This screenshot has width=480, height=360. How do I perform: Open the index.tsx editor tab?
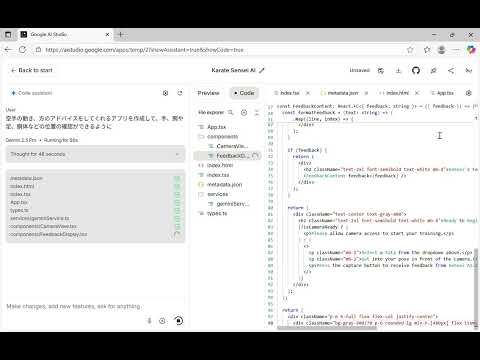click(289, 93)
